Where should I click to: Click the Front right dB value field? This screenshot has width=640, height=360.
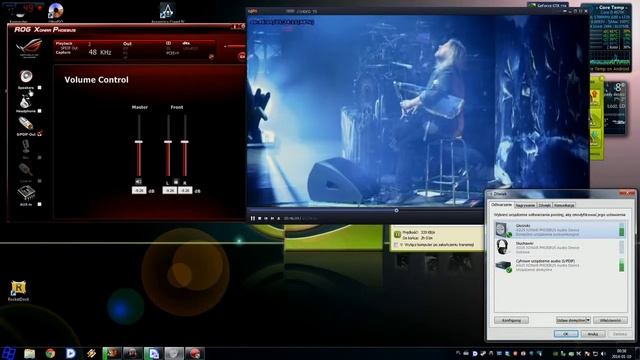tap(185, 191)
